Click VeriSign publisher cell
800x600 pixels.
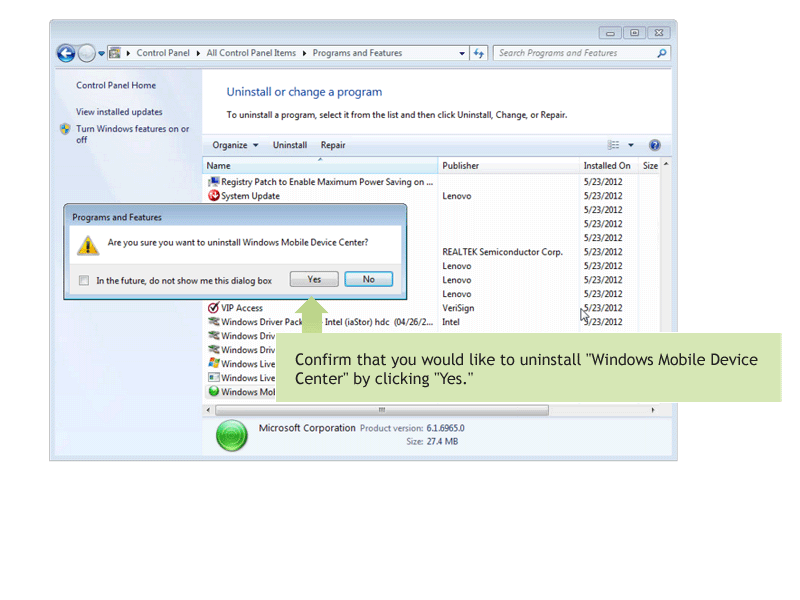(x=458, y=308)
